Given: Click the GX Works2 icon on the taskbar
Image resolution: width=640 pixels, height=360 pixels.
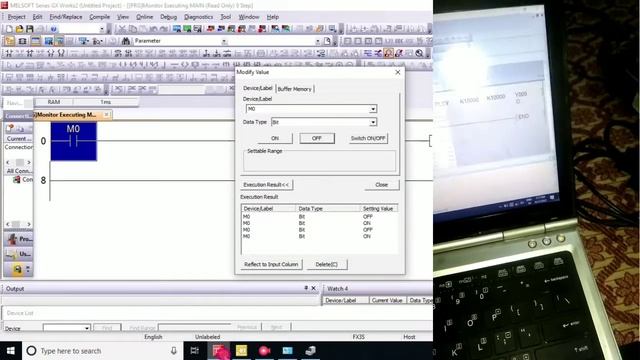Looking at the screenshot, I should pyautogui.click(x=218, y=351).
